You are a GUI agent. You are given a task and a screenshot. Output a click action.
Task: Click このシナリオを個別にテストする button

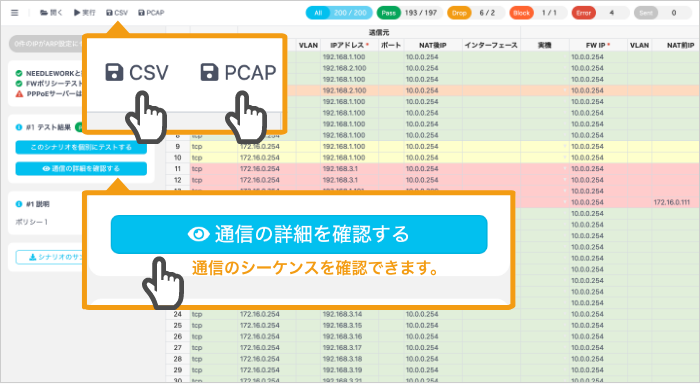pos(81,147)
